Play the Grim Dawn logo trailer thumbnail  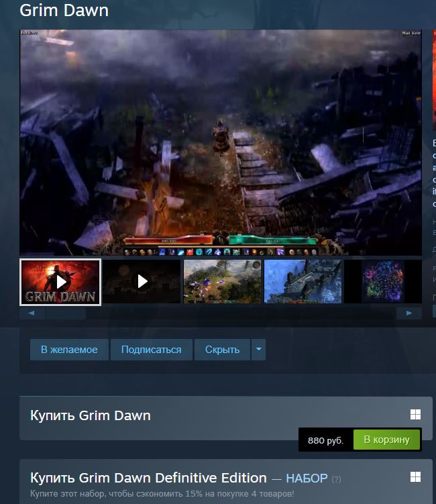coord(60,282)
